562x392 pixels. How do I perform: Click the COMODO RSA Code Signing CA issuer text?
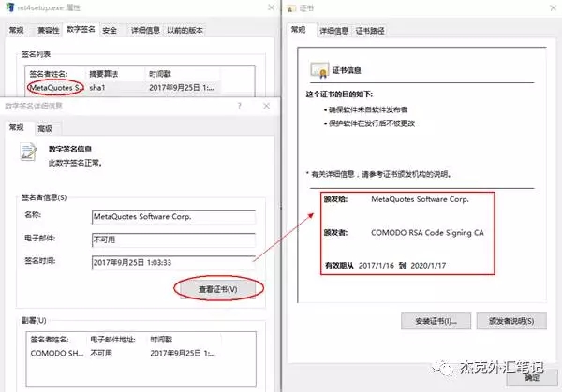[x=427, y=233]
